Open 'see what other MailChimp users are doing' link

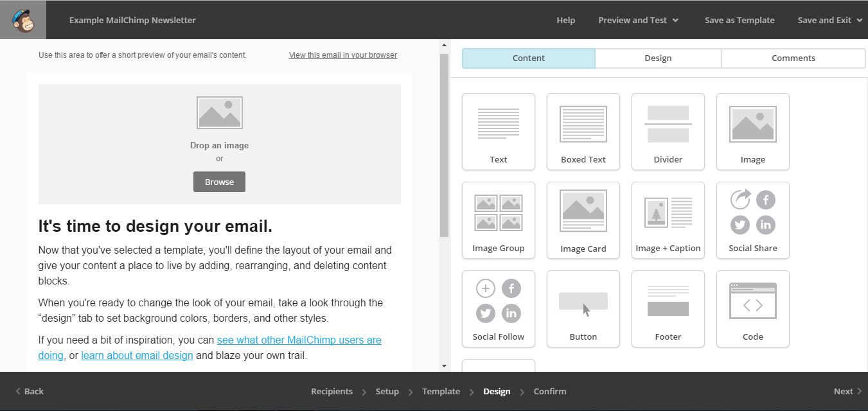coord(299,340)
